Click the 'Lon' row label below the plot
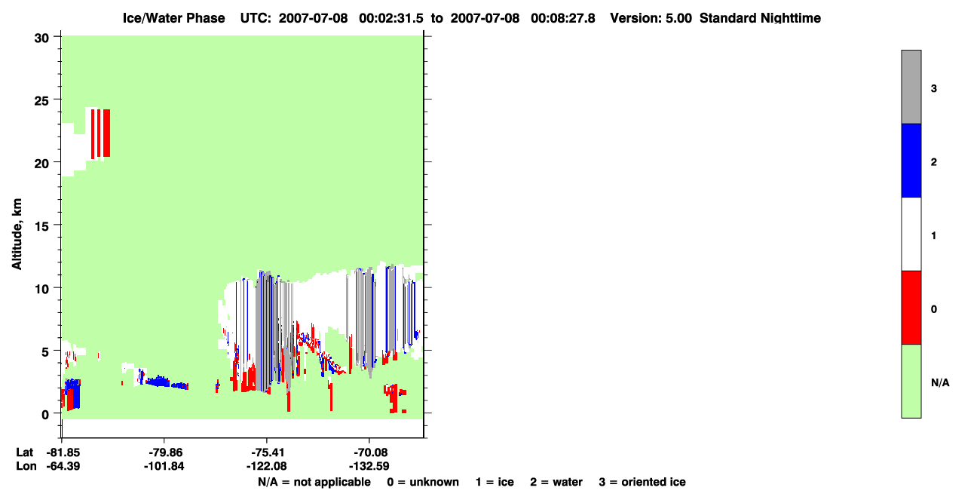The image size is (980, 503). (x=26, y=466)
